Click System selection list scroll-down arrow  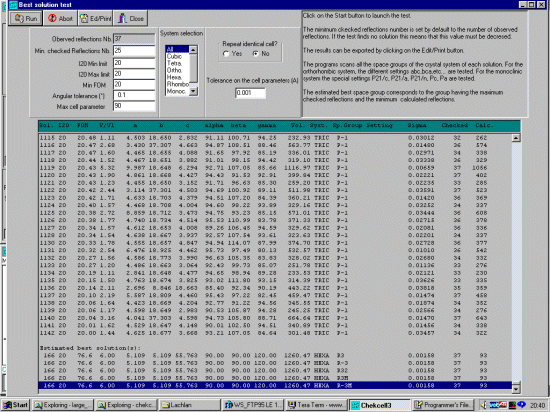(x=193, y=92)
